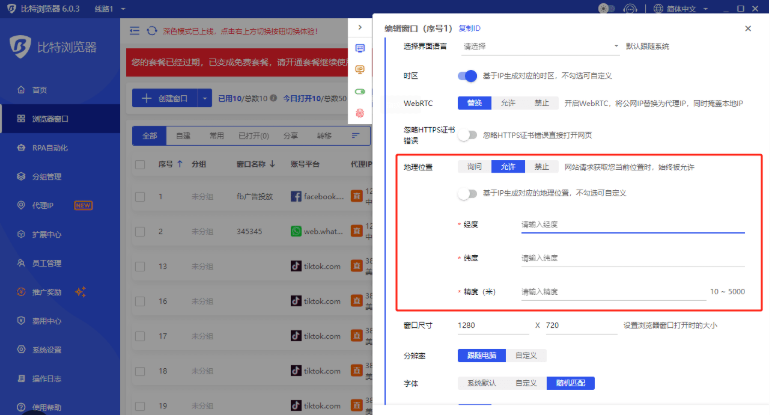
Task: Open 扩展中心 extension icon in sidebar
Action: point(21,234)
